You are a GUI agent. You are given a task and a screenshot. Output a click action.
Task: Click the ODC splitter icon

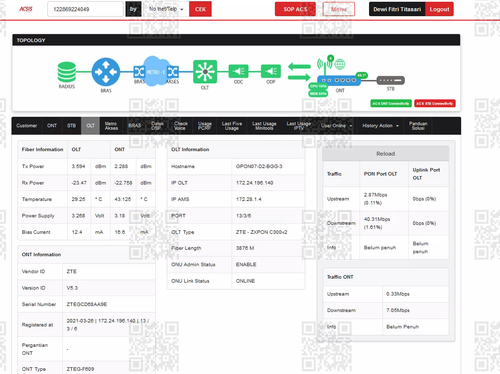click(x=238, y=71)
